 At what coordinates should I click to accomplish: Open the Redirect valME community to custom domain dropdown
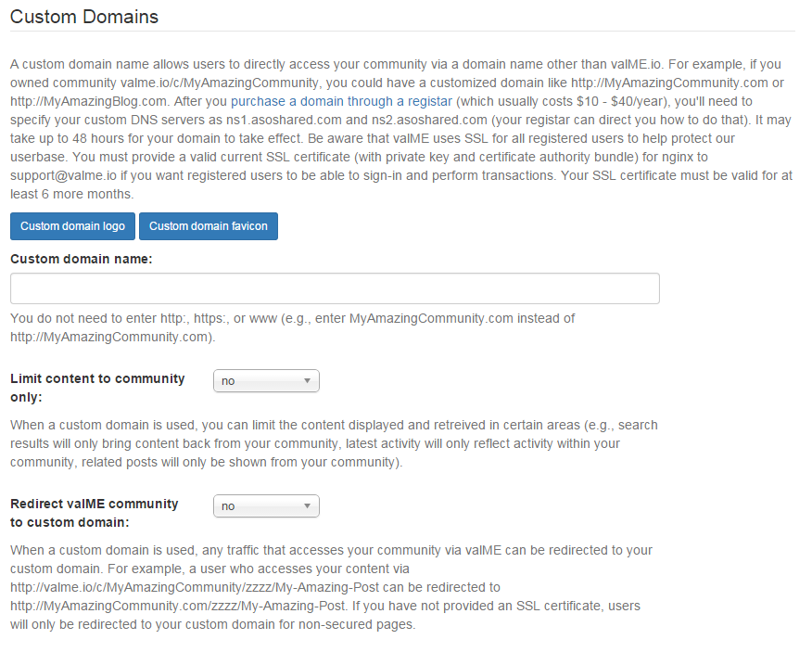point(266,506)
